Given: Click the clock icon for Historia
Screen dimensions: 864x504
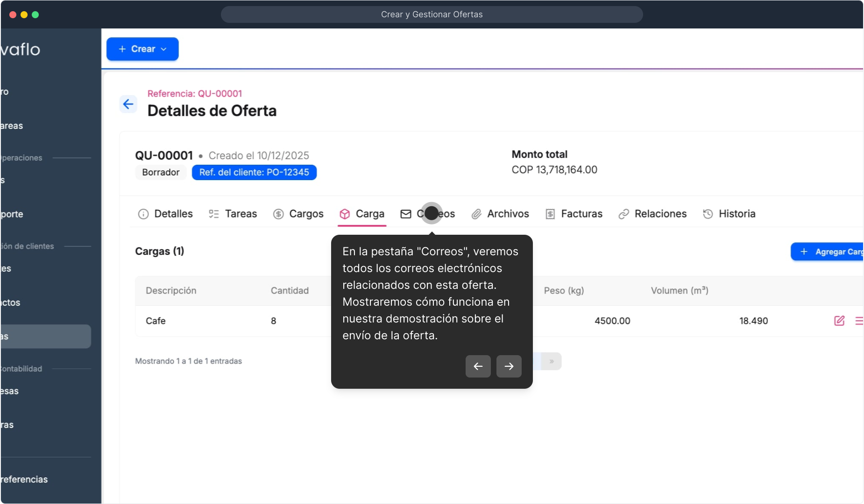Looking at the screenshot, I should [x=708, y=214].
